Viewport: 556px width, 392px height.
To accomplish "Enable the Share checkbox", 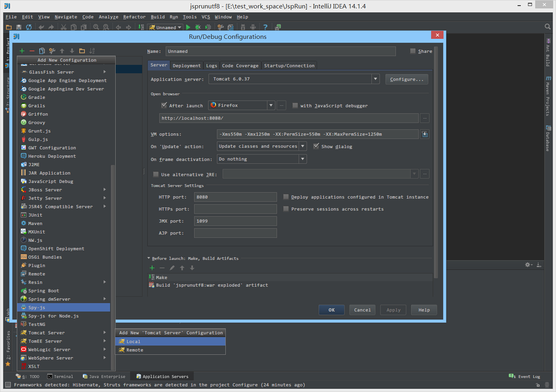I will pos(413,51).
